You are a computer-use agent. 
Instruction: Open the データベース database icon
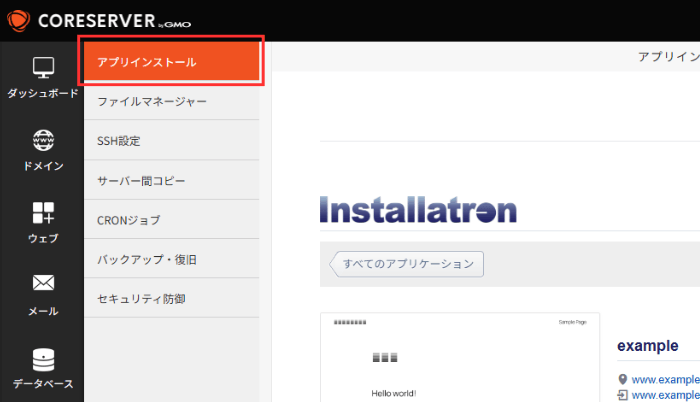tap(43, 360)
